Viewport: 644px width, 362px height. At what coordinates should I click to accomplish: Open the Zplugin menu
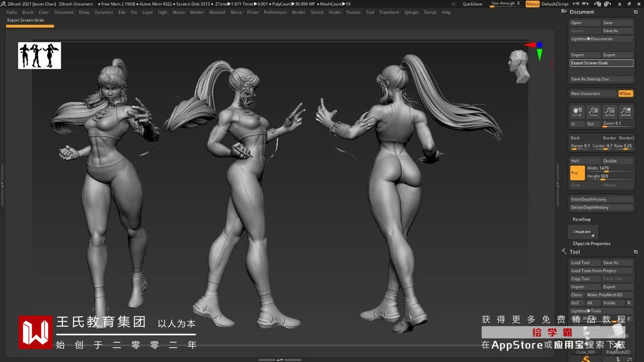pos(411,12)
